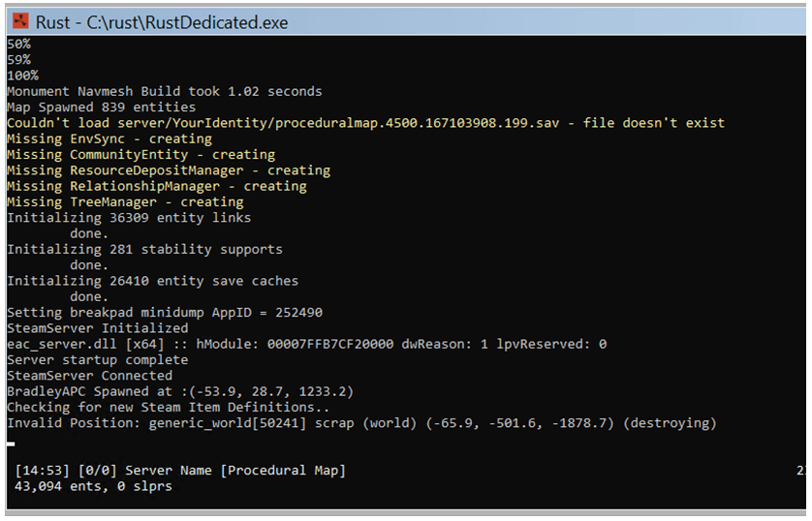The width and height of the screenshot is (812, 521).
Task: Click the Rust icon in the title bar
Action: coord(18,20)
